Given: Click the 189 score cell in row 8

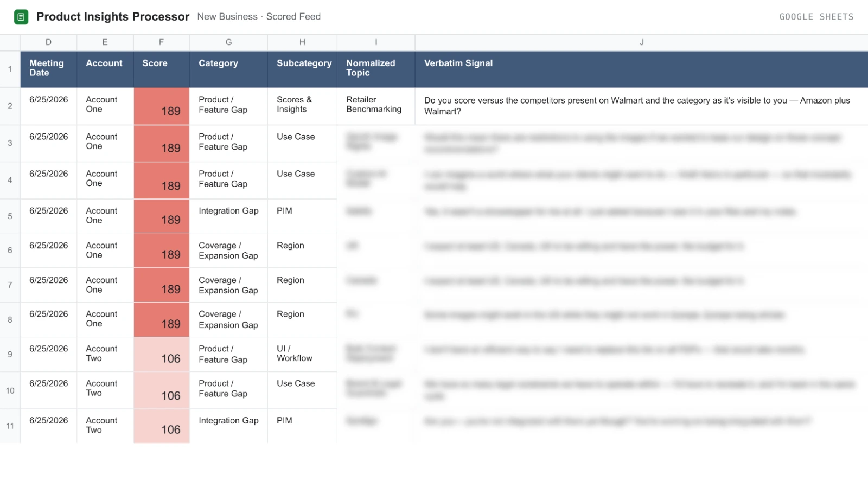Looking at the screenshot, I should (162, 319).
